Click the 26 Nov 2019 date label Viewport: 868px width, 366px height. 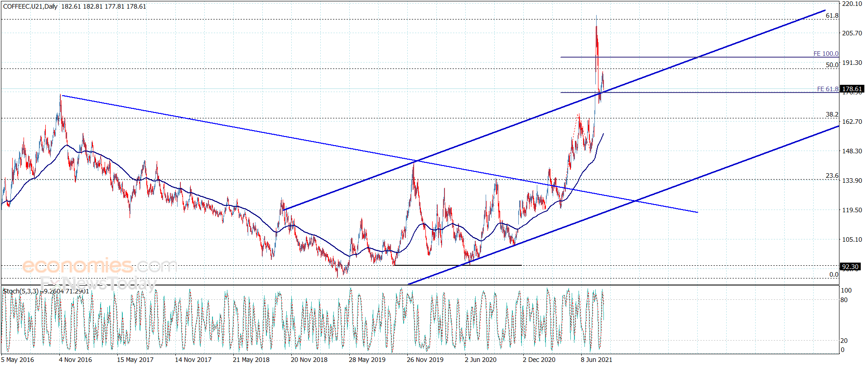425,360
